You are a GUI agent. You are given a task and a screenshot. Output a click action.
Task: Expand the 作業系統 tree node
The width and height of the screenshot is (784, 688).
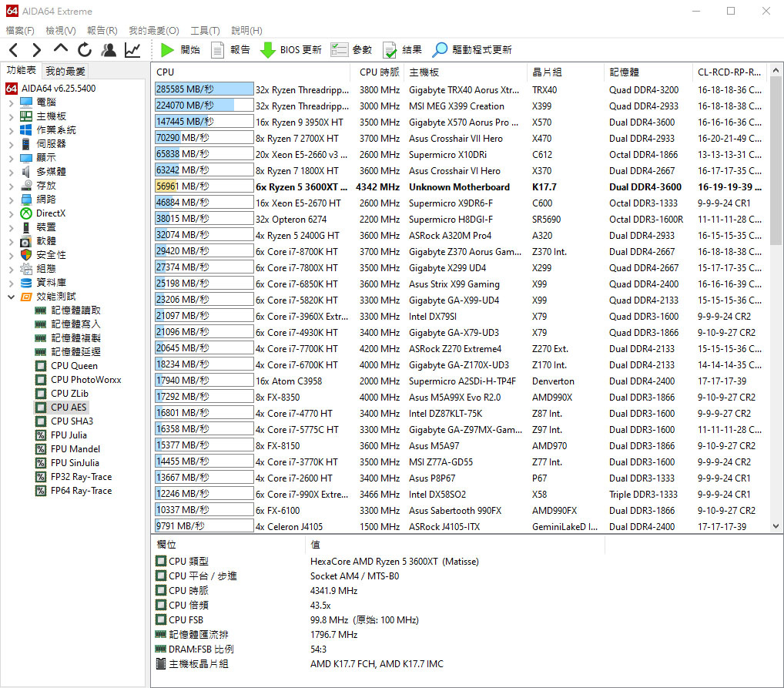[x=11, y=131]
